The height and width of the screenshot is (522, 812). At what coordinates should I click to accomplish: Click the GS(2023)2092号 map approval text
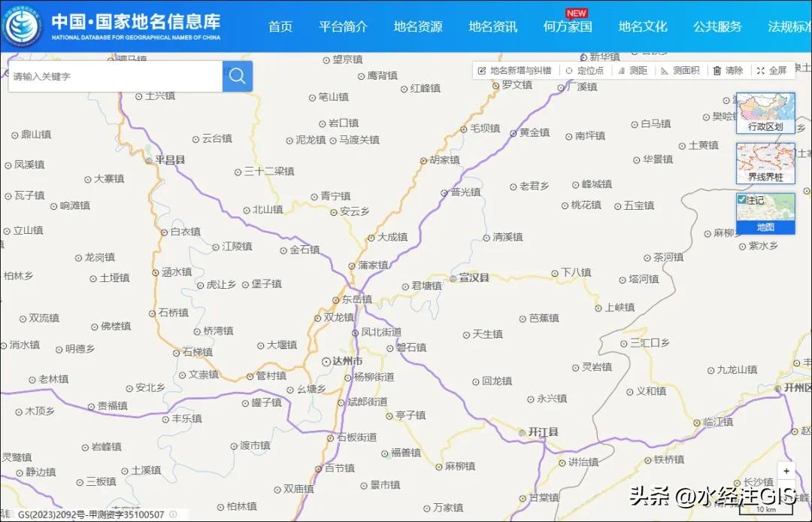91,514
